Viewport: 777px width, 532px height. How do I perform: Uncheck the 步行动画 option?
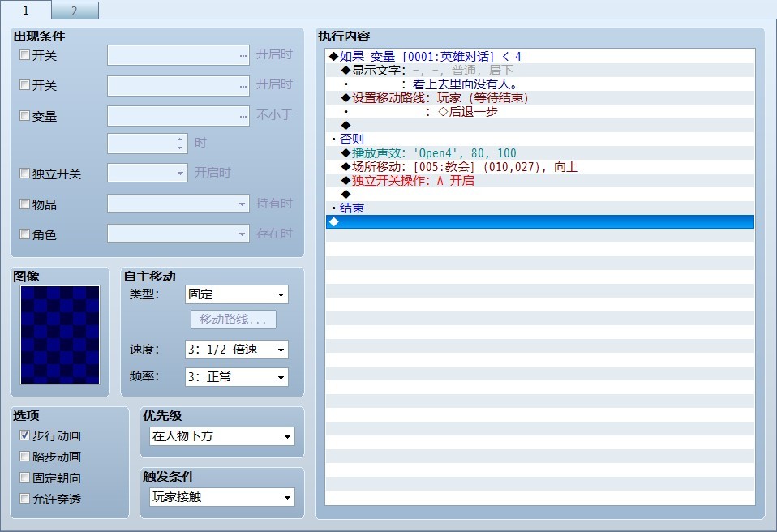24,435
